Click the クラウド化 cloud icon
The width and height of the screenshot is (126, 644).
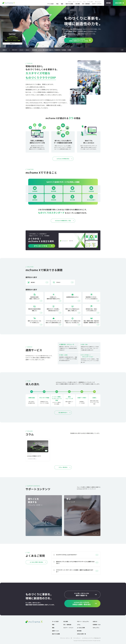click(53, 318)
